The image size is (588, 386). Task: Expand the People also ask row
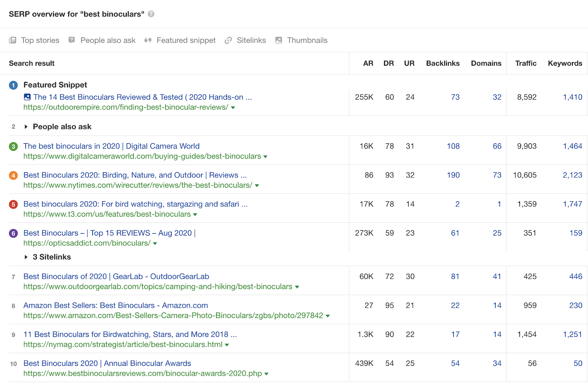[26, 127]
